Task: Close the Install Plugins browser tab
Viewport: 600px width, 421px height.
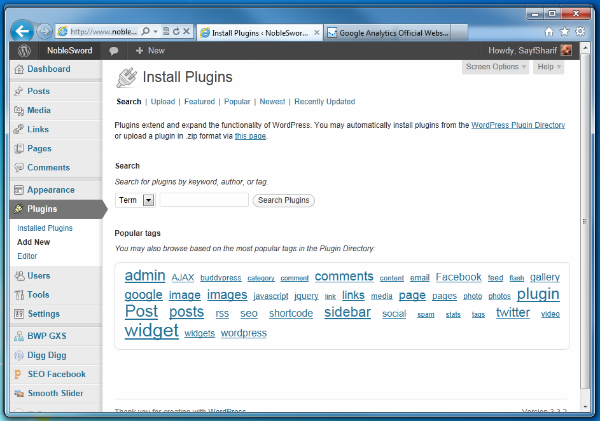Action: [x=316, y=33]
